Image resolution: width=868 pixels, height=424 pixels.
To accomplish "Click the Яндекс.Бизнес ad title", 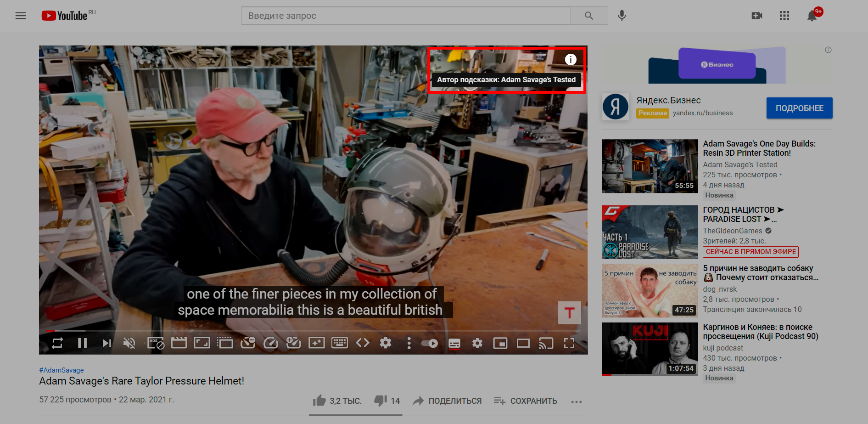I will [x=668, y=100].
